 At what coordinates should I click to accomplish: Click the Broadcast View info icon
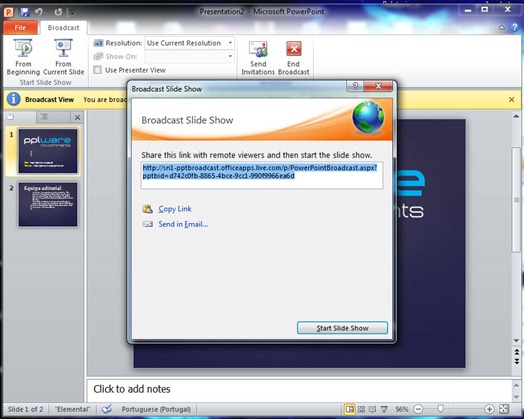point(14,99)
